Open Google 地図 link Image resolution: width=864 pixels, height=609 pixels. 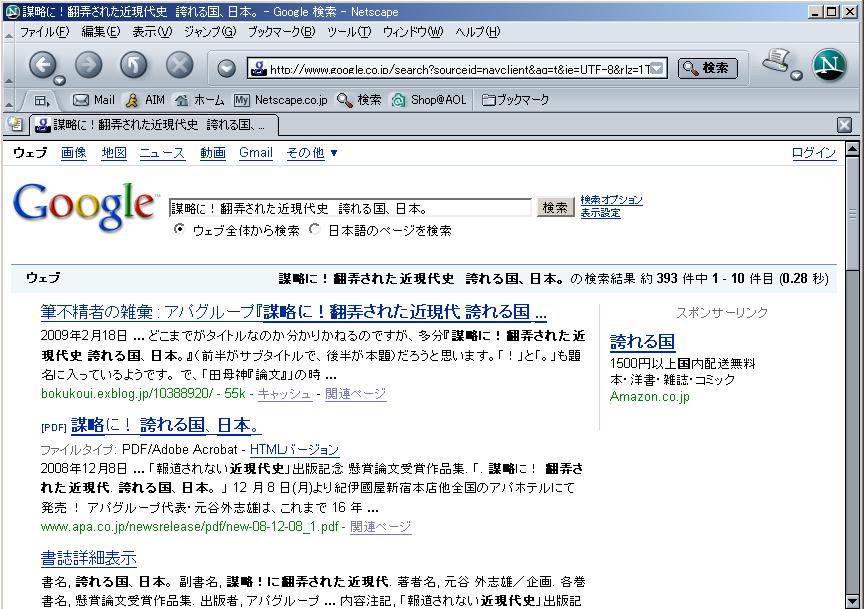coord(114,153)
